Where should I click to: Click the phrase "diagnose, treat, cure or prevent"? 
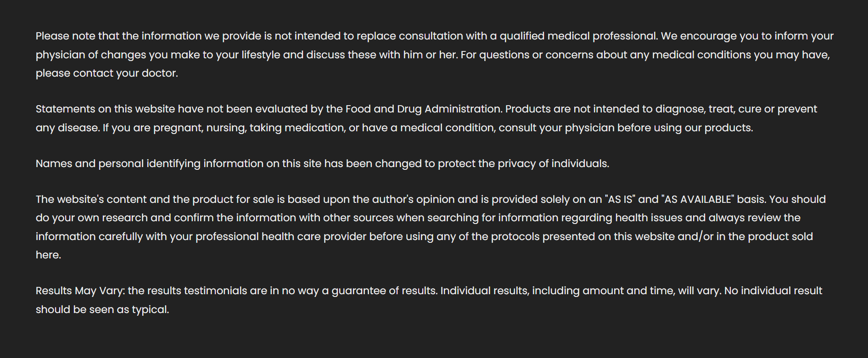[x=736, y=109]
